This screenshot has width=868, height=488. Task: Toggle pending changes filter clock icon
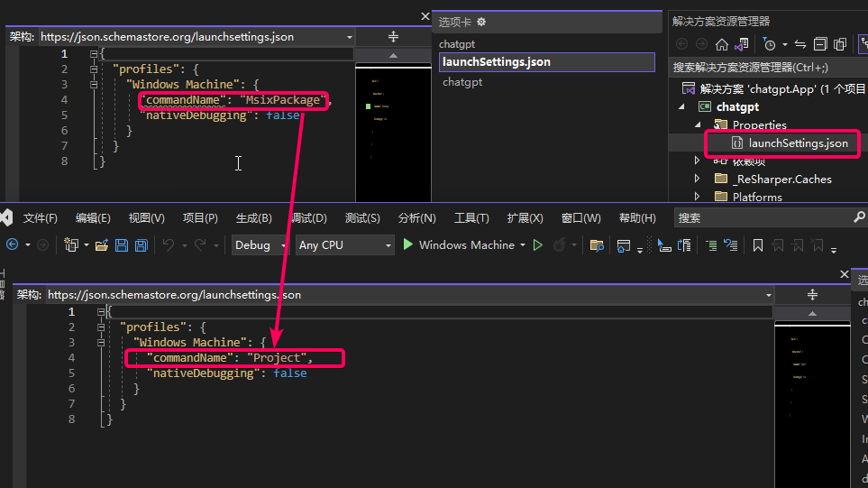(x=769, y=44)
